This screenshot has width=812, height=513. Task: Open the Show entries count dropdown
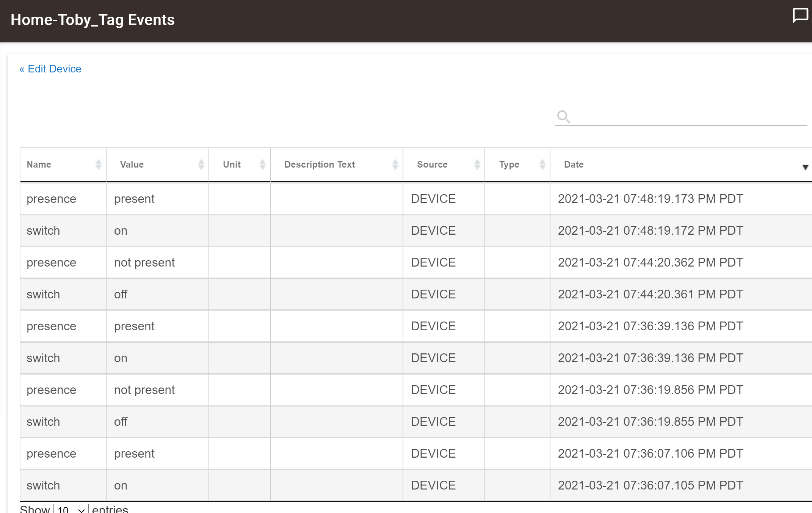pyautogui.click(x=71, y=509)
